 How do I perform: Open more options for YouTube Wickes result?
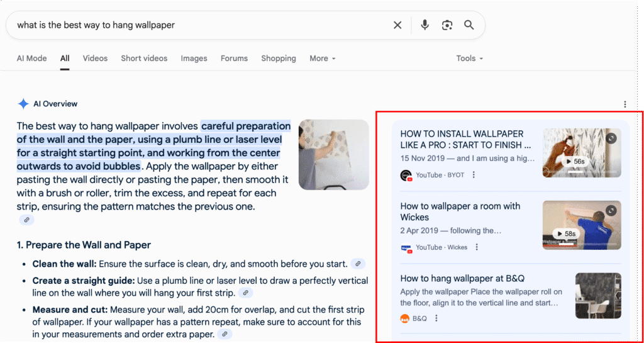coord(477,247)
